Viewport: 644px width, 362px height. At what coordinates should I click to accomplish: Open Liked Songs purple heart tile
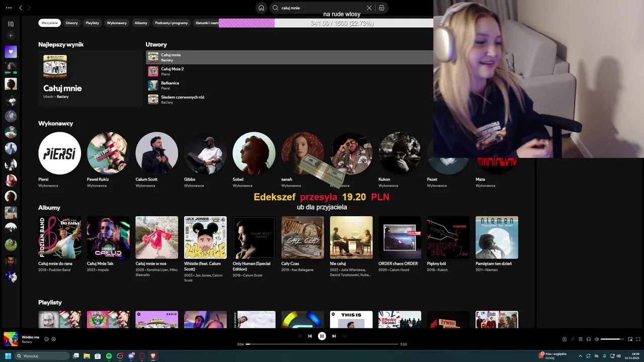[11, 52]
